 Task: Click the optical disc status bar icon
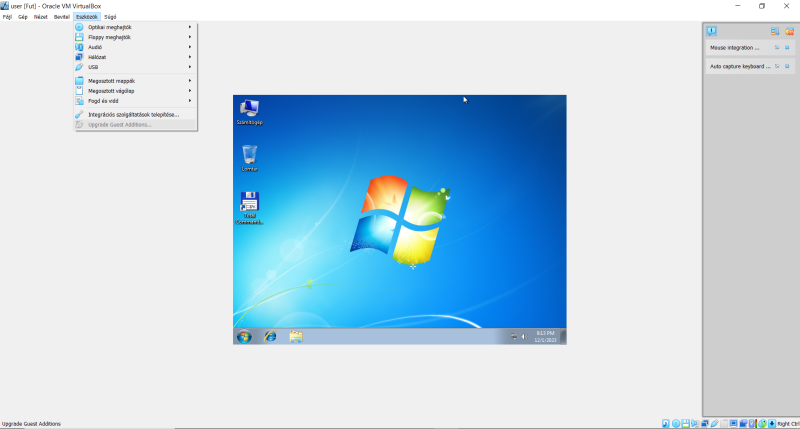tap(676, 423)
